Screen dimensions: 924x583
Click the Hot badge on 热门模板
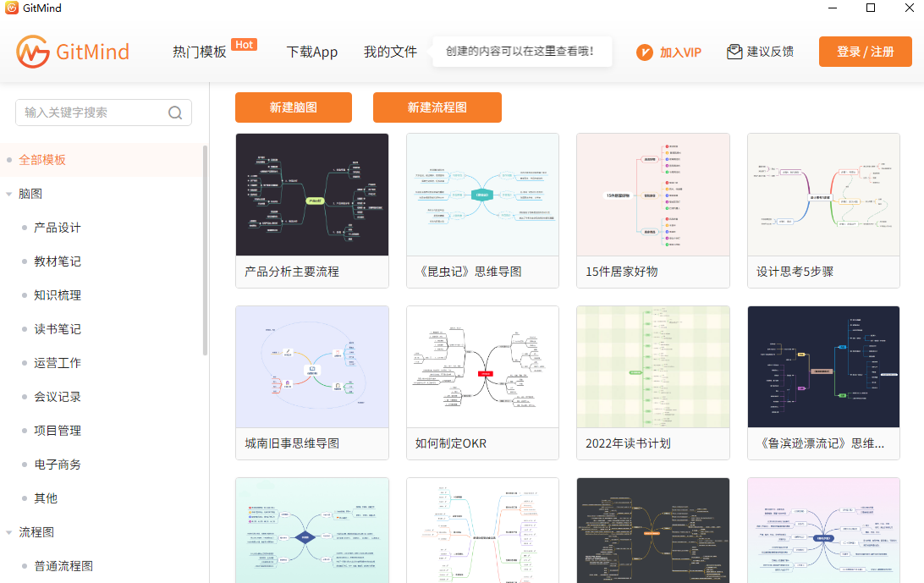coord(244,45)
